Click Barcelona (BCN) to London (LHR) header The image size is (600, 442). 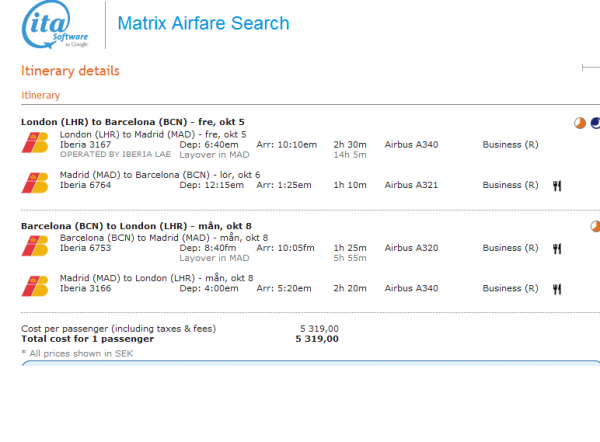coord(134,225)
